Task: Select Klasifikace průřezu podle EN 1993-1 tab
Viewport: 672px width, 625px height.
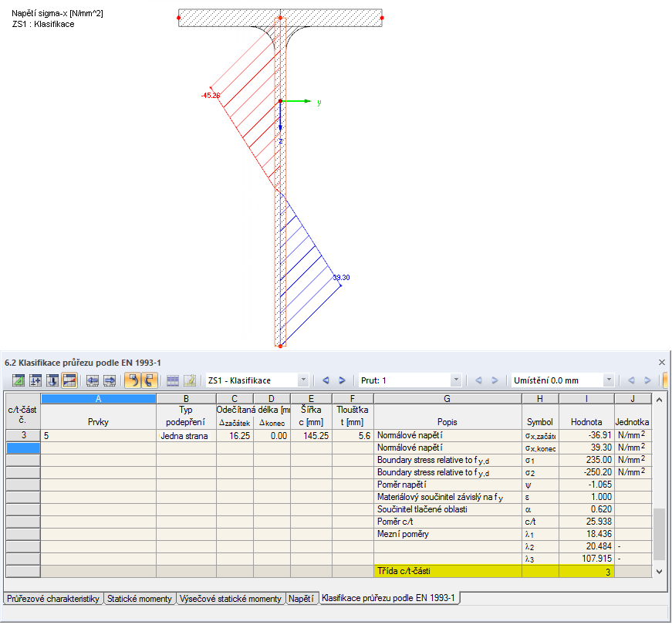Action: 388,598
